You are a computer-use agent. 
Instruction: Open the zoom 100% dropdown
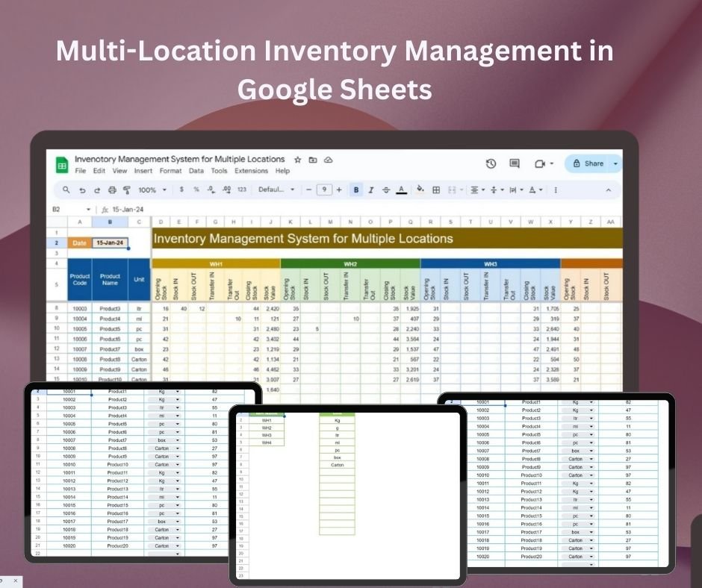pos(152,190)
